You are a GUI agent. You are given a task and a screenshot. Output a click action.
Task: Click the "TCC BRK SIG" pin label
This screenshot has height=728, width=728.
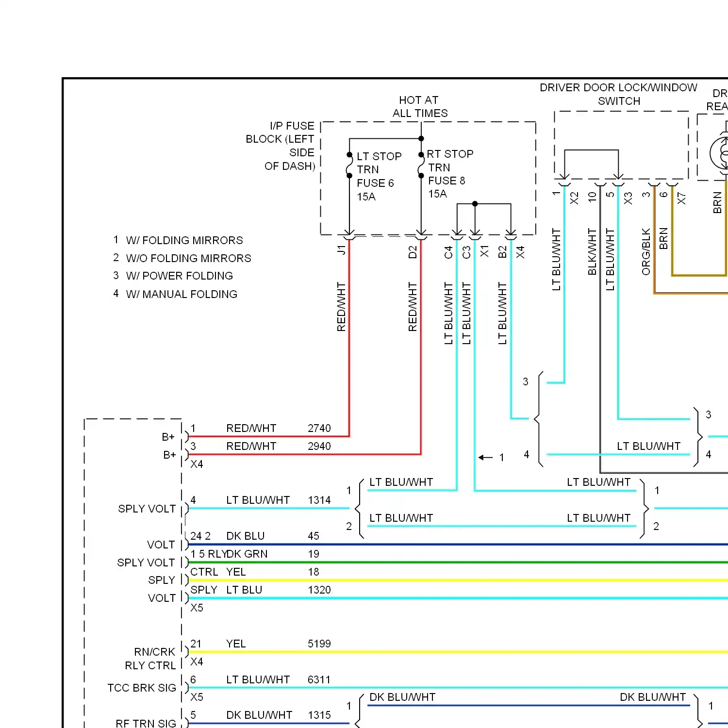tap(142, 688)
